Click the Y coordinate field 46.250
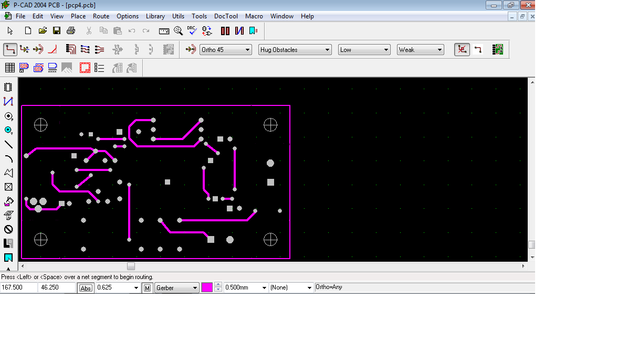 pyautogui.click(x=57, y=288)
